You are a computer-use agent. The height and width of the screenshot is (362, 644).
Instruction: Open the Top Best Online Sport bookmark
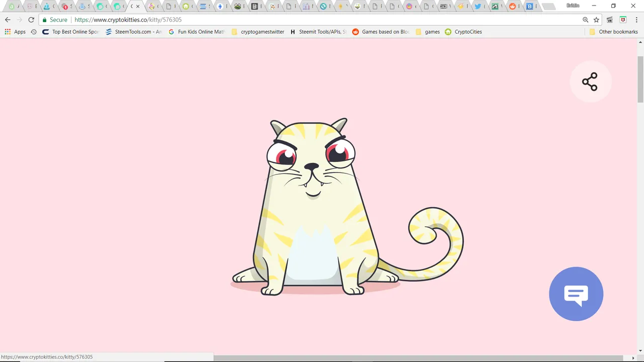point(71,32)
